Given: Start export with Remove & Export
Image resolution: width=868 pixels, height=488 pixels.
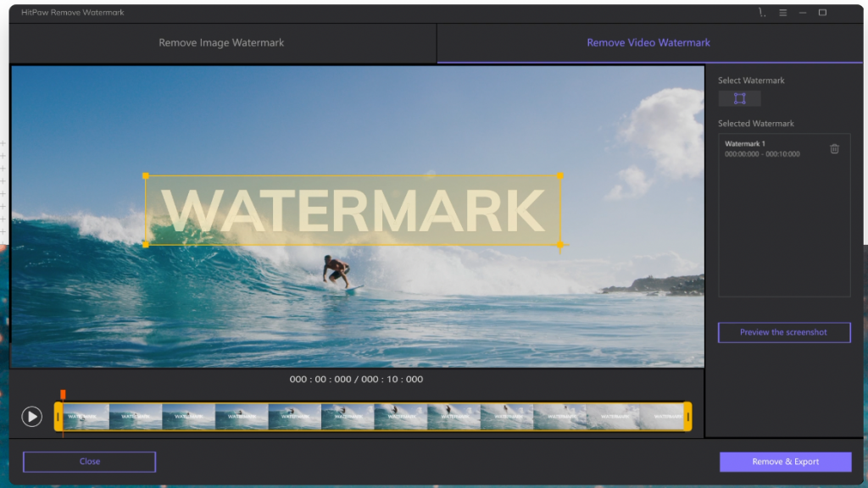Looking at the screenshot, I should tap(785, 461).
